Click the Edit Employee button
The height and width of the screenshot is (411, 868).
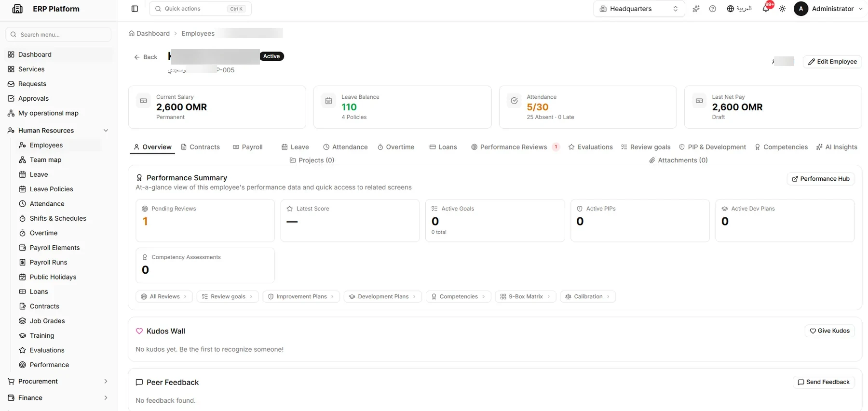(832, 62)
